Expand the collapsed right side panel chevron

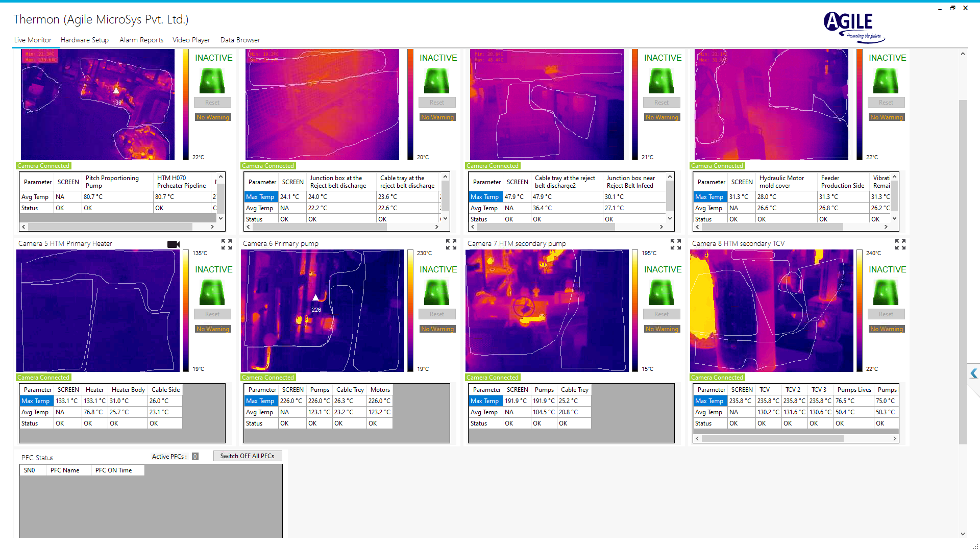coord(974,374)
